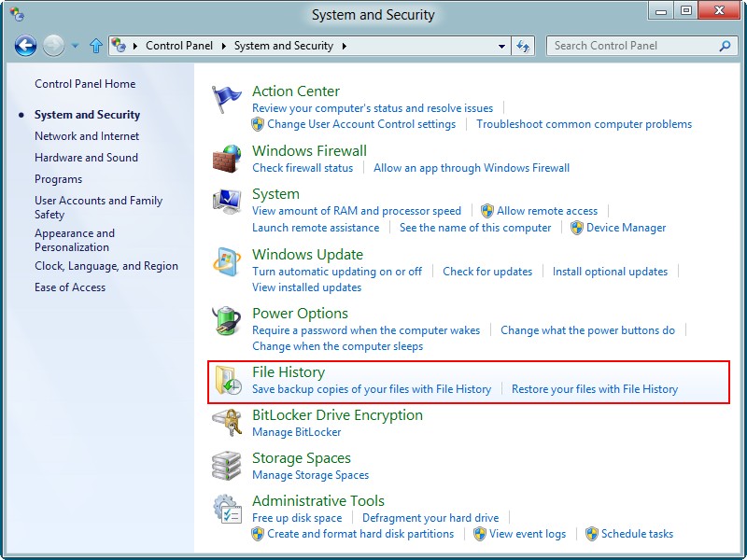Click Change what the power buttons do
The height and width of the screenshot is (560, 747).
coord(587,330)
